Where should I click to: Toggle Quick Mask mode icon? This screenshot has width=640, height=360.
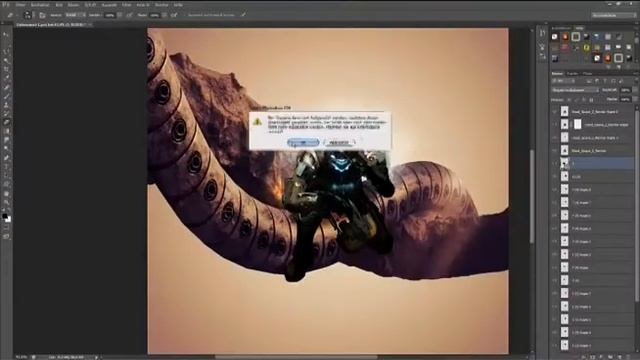pos(6,228)
